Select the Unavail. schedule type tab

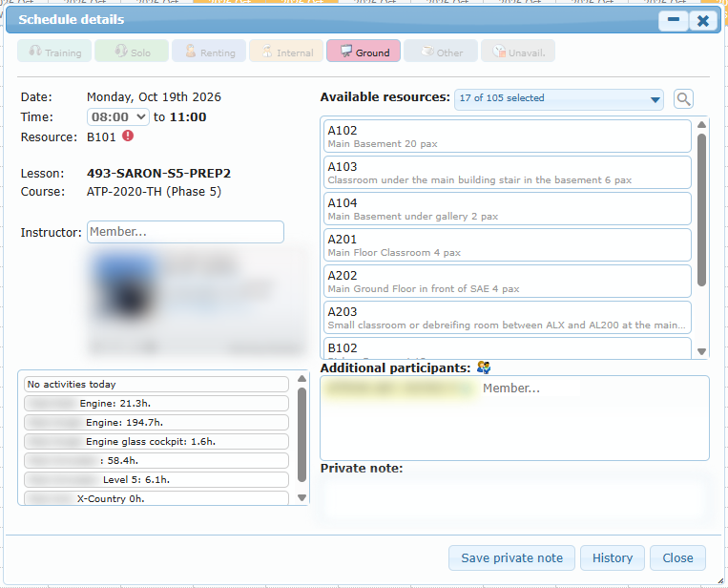518,52
